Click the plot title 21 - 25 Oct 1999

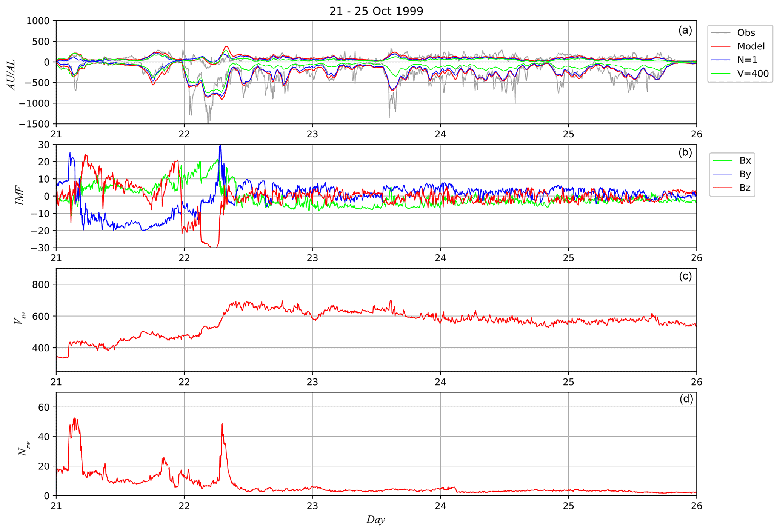point(376,11)
